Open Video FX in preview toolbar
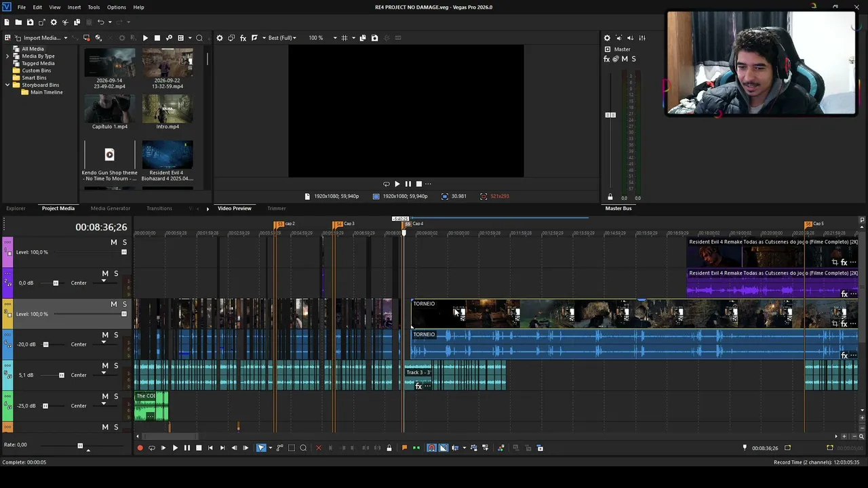 pos(243,38)
